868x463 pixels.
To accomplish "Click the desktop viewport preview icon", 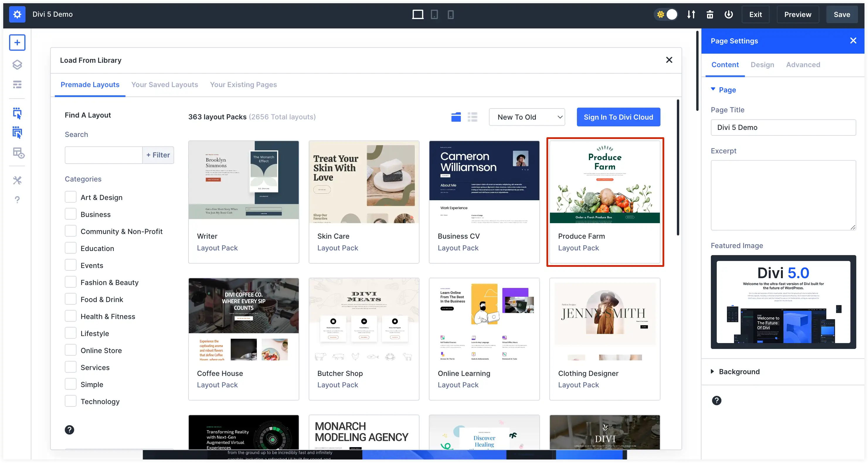I will pos(418,14).
